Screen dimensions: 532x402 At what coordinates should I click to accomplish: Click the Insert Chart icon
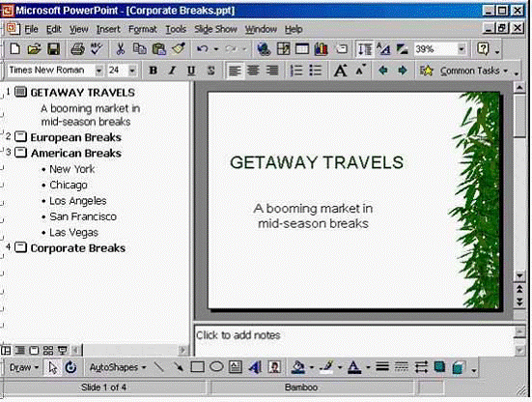[321, 49]
